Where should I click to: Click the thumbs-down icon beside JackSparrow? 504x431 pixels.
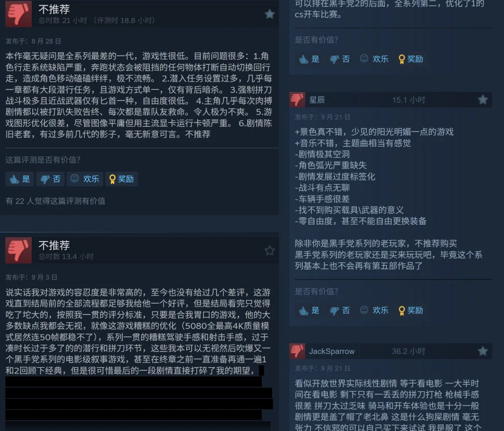(297, 351)
